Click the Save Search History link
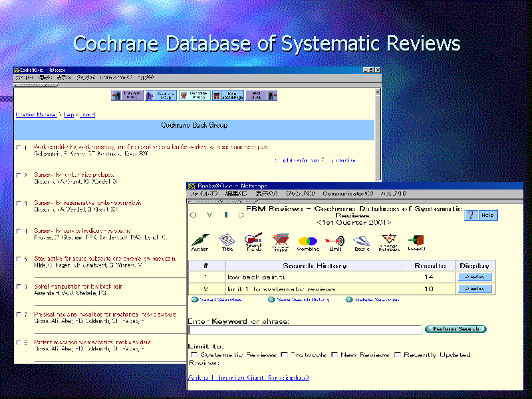Screen dimensions: 532x399 coord(303,300)
